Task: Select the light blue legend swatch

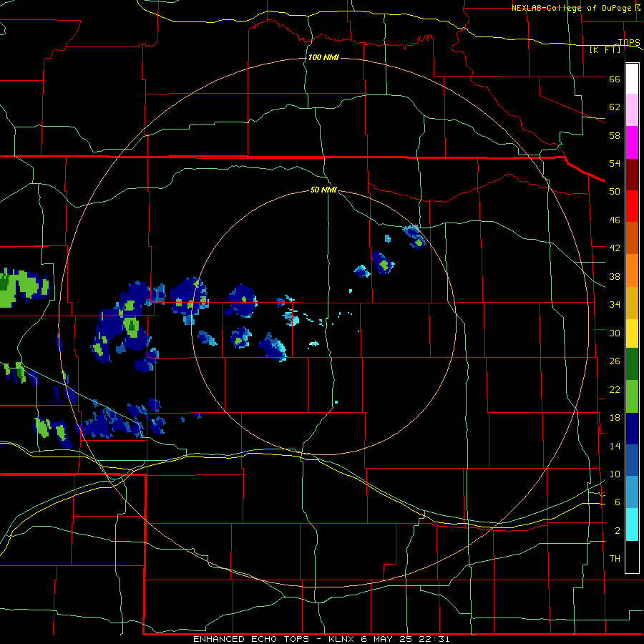Action: click(x=632, y=492)
